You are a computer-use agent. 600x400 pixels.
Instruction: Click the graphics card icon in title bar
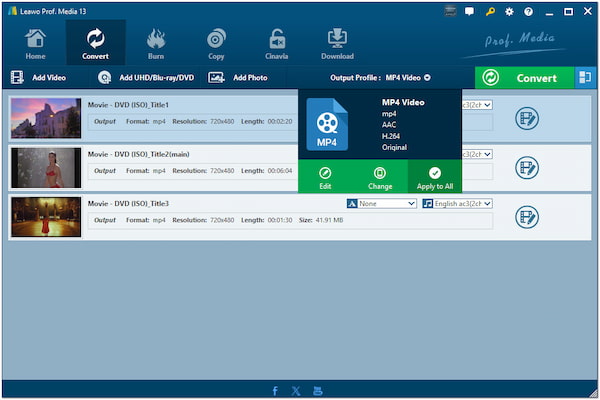pyautogui.click(x=450, y=11)
